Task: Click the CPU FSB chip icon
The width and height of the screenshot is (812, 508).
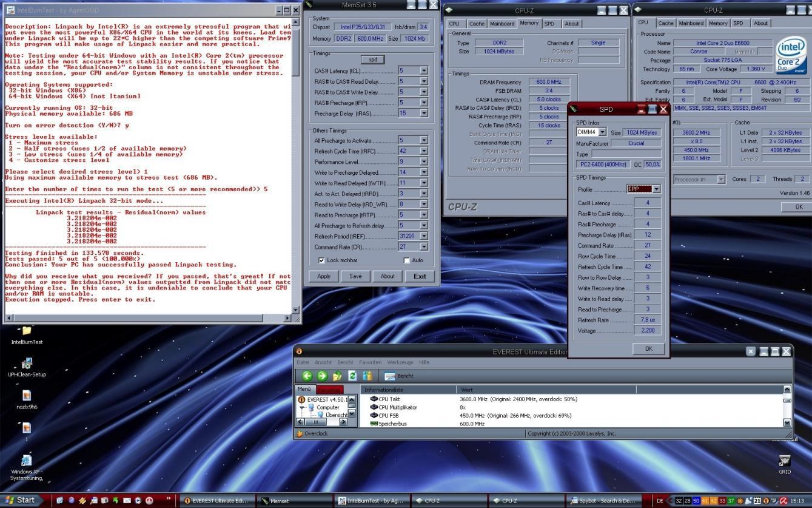Action: [x=374, y=415]
